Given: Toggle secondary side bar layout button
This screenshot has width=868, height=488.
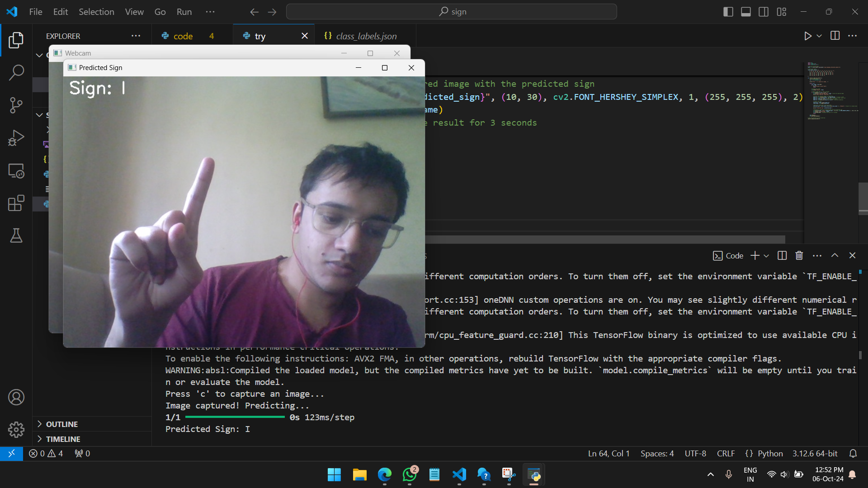Looking at the screenshot, I should click(x=764, y=12).
